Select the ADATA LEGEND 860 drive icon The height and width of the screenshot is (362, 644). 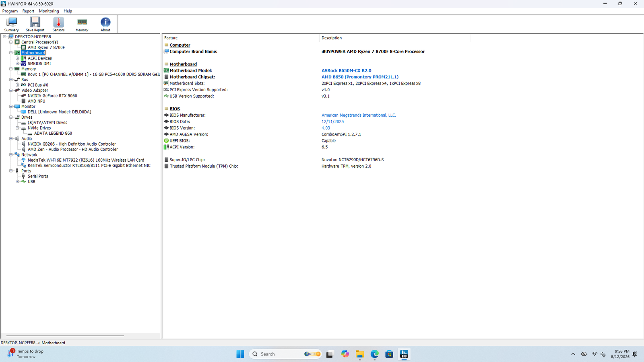[30, 134]
